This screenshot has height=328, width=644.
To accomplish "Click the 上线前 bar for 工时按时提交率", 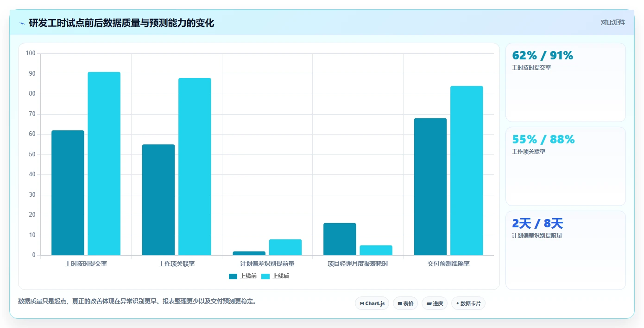I will coord(68,193).
